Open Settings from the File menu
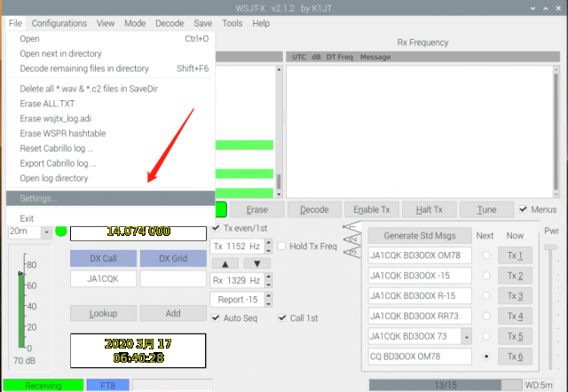The image size is (568, 392). pyautogui.click(x=110, y=199)
